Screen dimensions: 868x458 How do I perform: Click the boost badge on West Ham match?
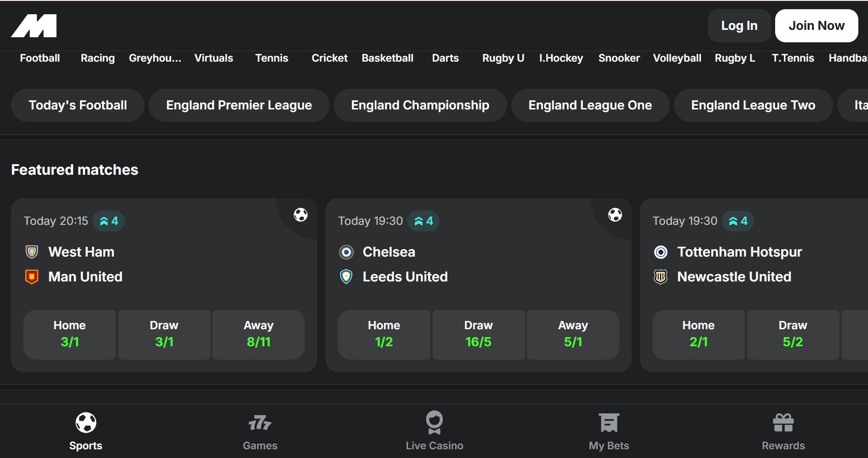[109, 221]
